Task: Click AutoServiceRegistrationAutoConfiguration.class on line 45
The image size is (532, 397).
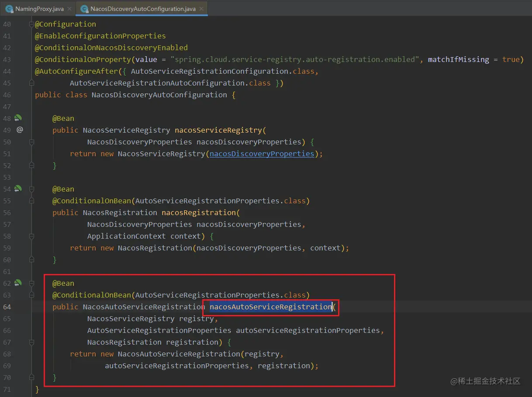Action: 170,83
